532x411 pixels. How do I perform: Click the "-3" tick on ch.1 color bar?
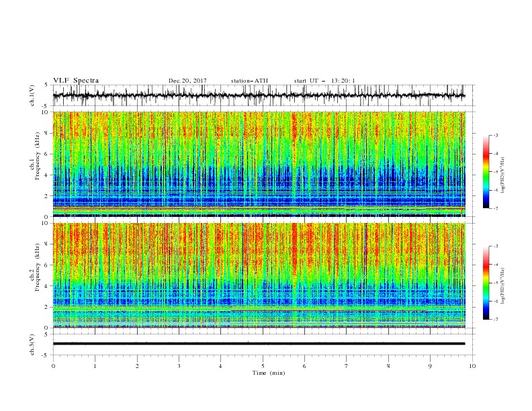[x=495, y=135]
